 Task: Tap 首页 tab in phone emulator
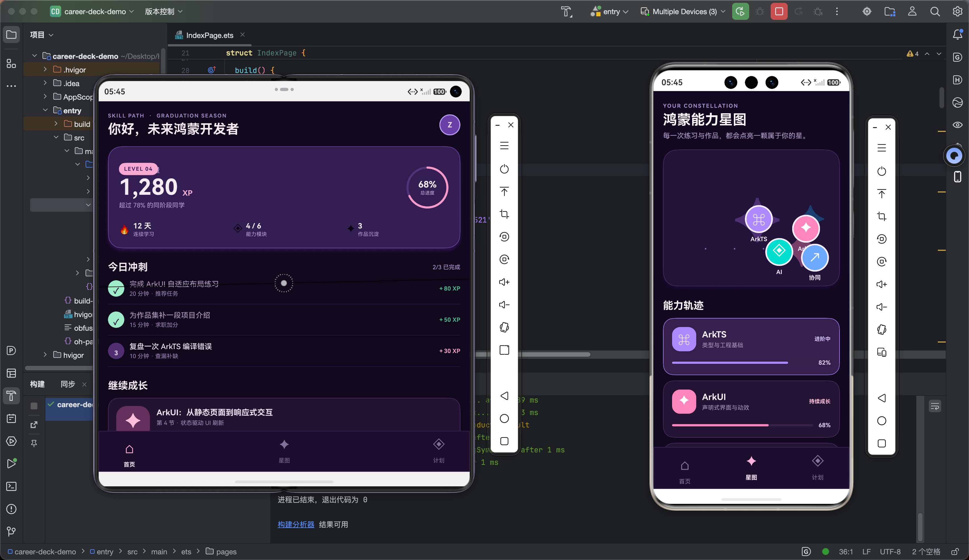click(685, 472)
